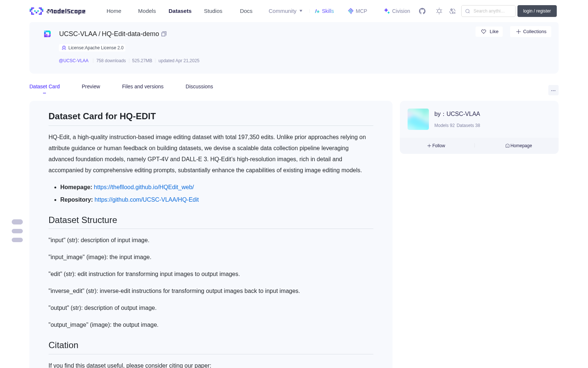Click the Datasets 38 count
Viewport: 588px width, 368px height.
(x=468, y=125)
